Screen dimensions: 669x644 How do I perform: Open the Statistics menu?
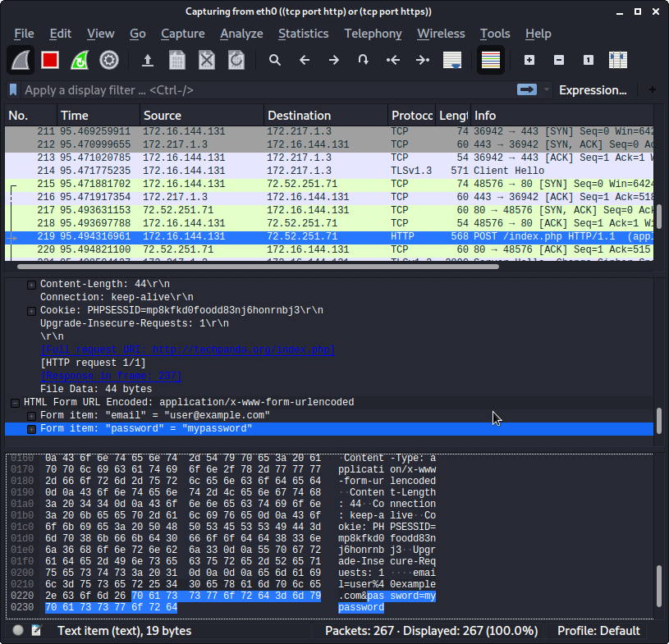coord(303,34)
